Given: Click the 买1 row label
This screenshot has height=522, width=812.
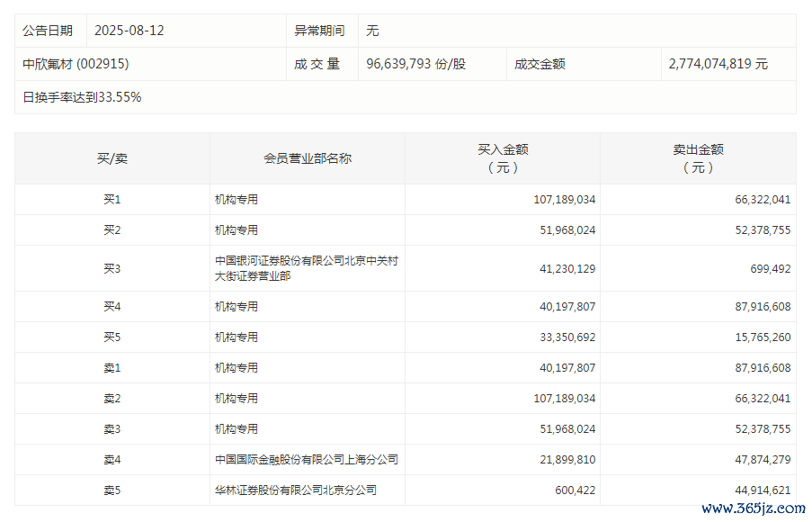Looking at the screenshot, I should point(112,199).
